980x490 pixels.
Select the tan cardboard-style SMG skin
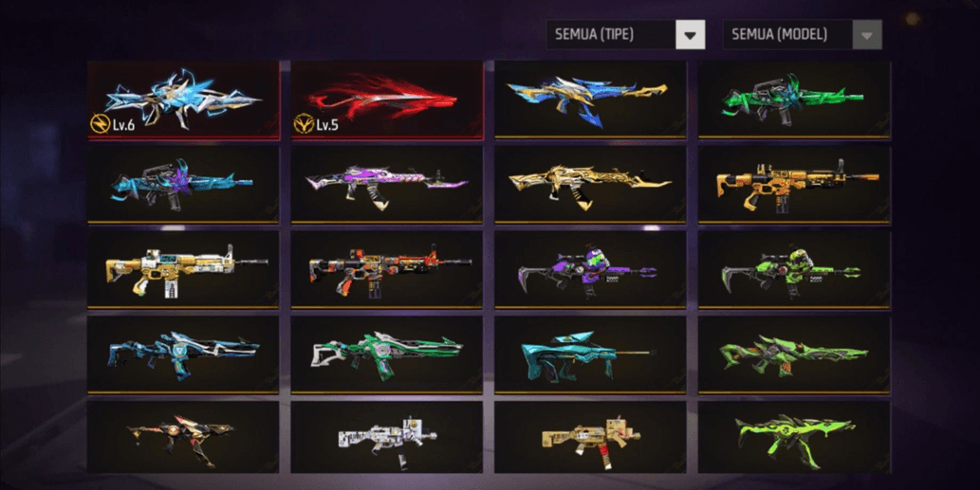pyautogui.click(x=591, y=437)
